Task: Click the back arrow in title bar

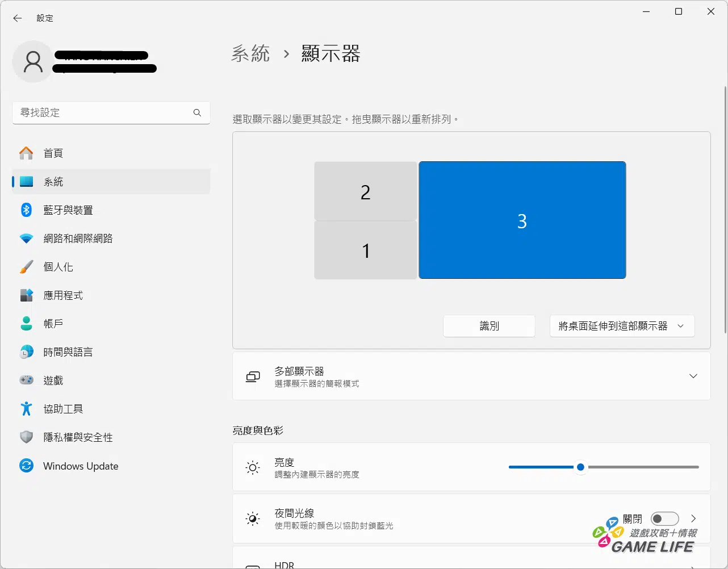Action: (x=18, y=18)
